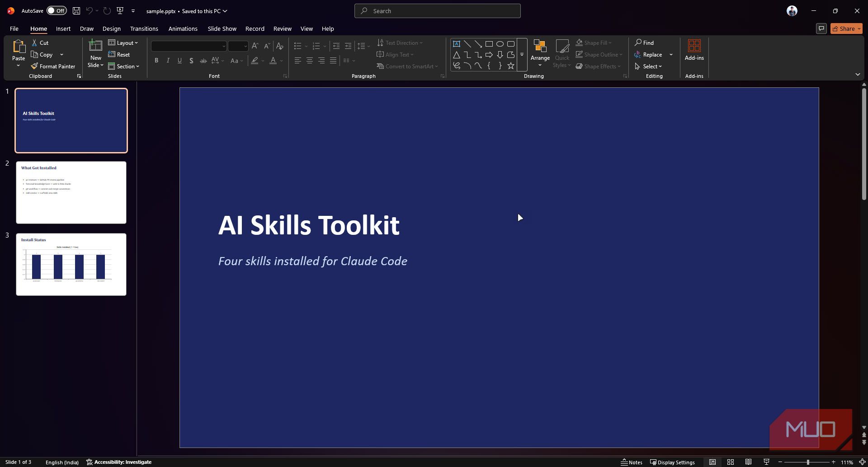Justify paragraph text
868x467 pixels.
[333, 60]
